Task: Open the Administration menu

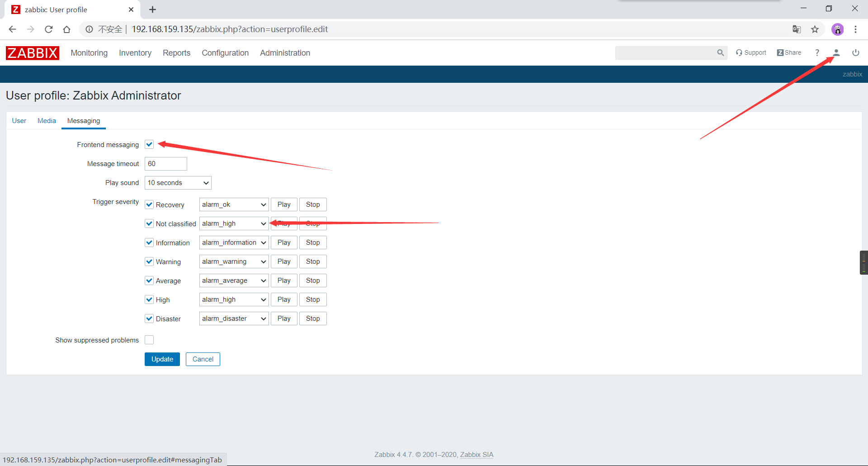Action: tap(285, 53)
